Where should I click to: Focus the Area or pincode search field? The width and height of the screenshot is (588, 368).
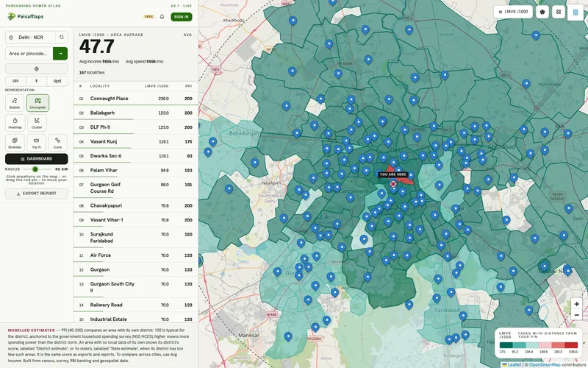click(x=29, y=53)
